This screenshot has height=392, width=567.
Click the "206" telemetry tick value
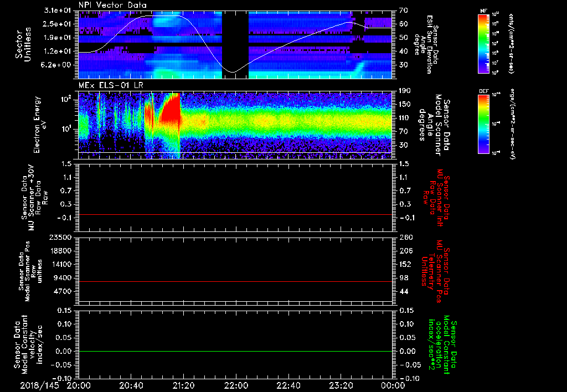pyautogui.click(x=406, y=251)
